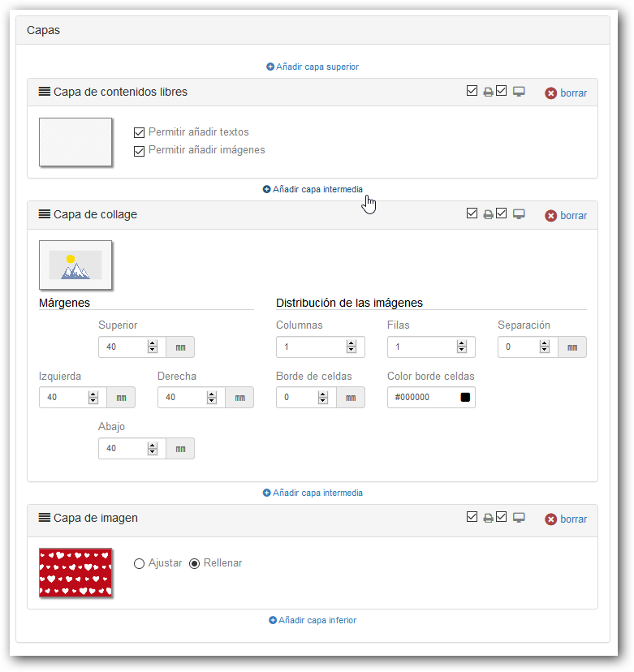Click the monitor icon in Capa de contenidos libres header
634x672 pixels.
point(519,91)
